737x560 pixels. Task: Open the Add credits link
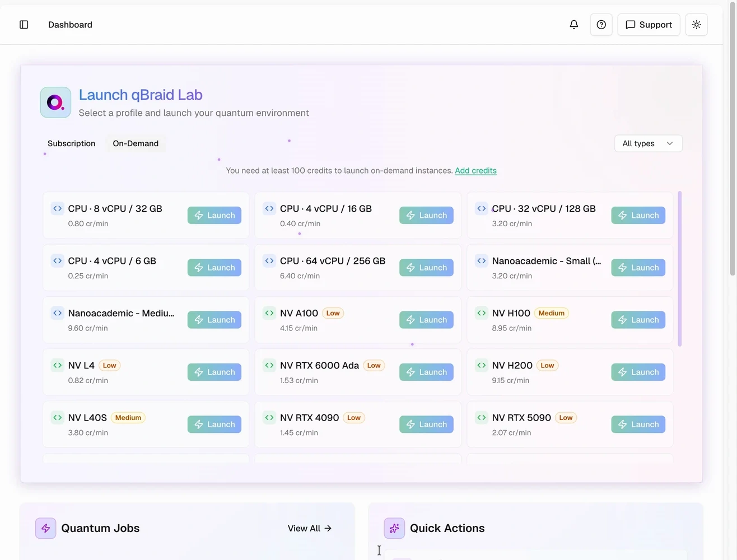475,170
